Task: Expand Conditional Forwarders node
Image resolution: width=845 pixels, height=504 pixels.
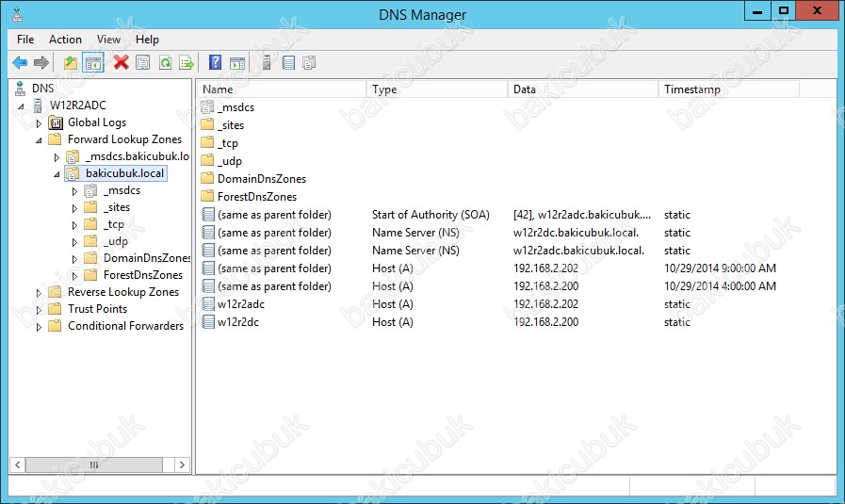Action: [39, 327]
